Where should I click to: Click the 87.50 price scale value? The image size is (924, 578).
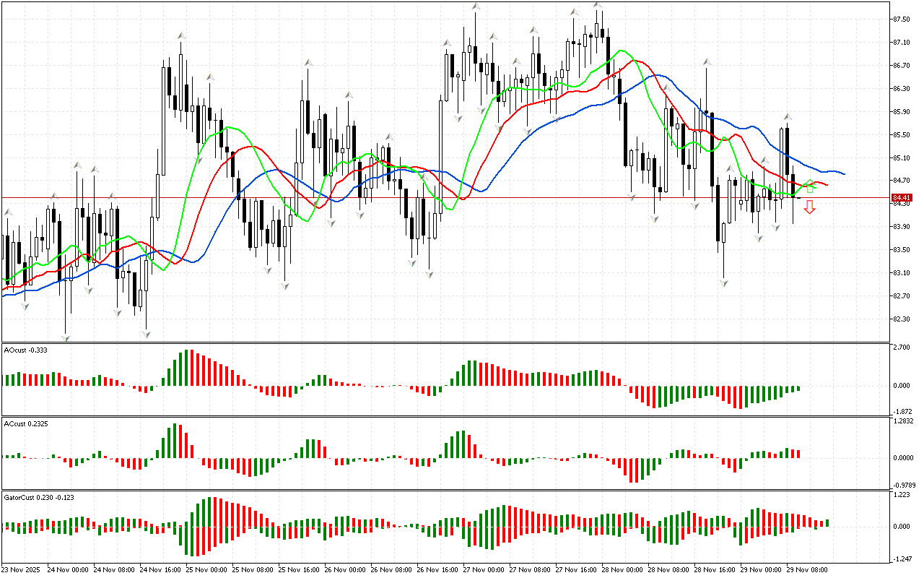[x=900, y=20]
